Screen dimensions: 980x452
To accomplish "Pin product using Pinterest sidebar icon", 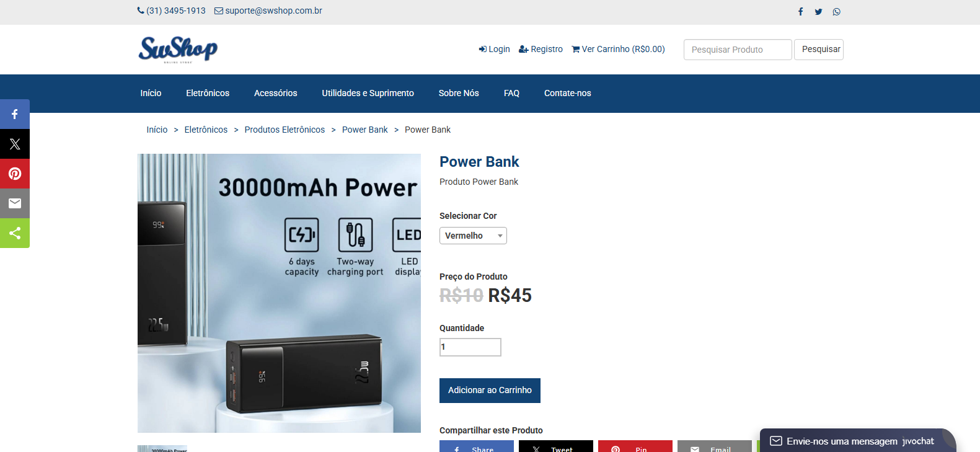I will point(15,174).
